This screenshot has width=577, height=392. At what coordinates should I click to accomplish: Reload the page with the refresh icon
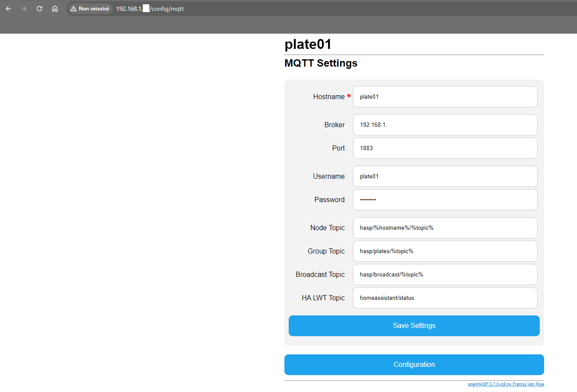coord(39,9)
